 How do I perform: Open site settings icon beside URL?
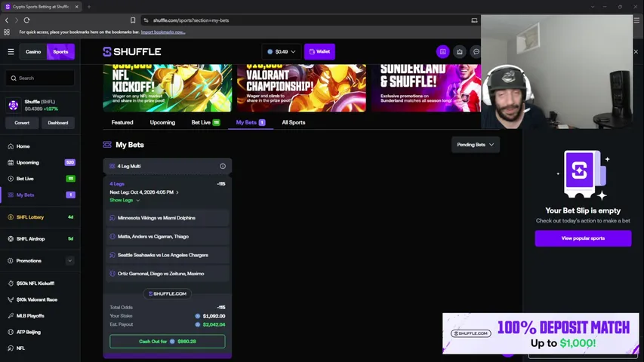pos(146,20)
